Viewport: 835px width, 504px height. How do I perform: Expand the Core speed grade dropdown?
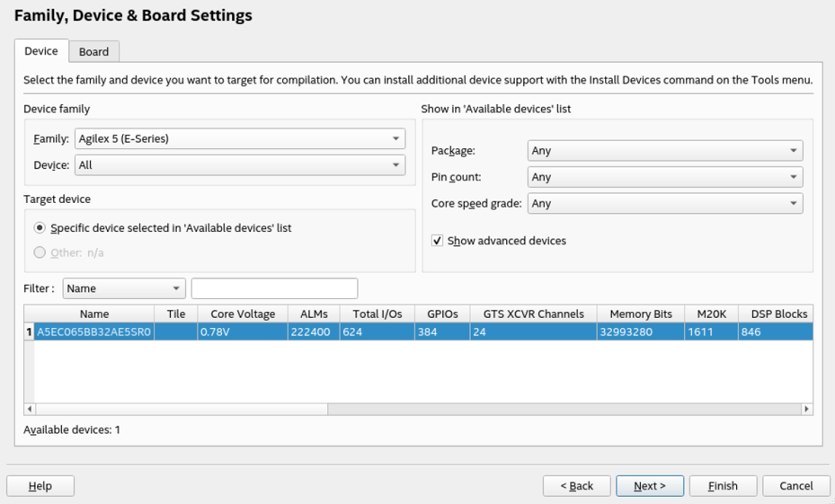click(x=664, y=203)
